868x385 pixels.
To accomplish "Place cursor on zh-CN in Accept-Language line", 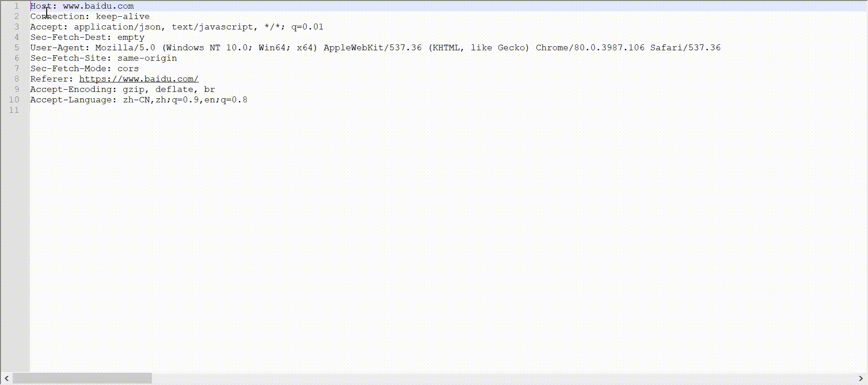I will 136,100.
